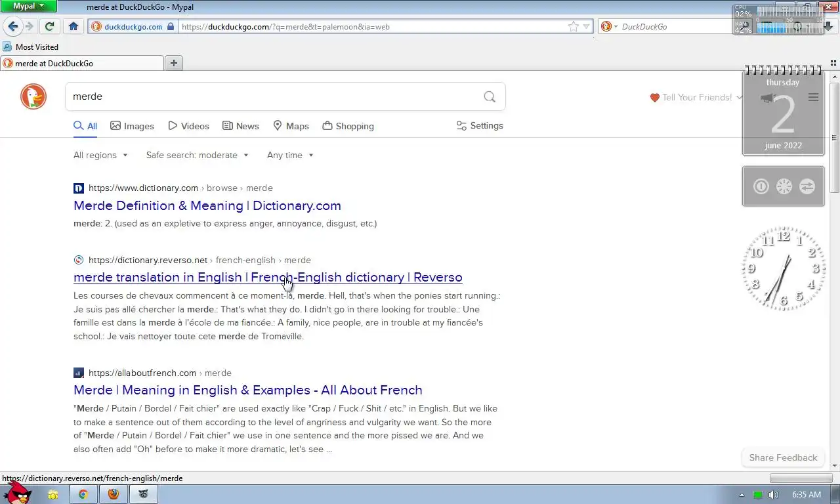The height and width of the screenshot is (504, 840).
Task: Click the analog clock gadget
Action: 783,268
